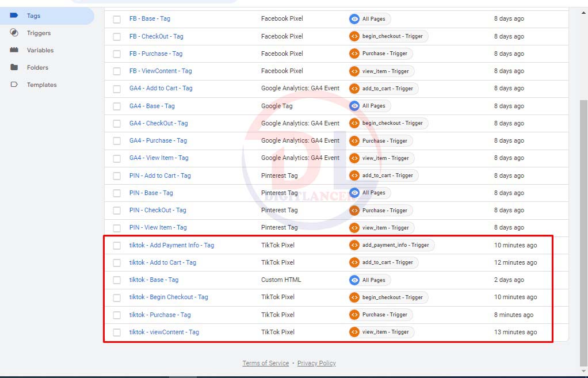Open the GA4 - View Item - Tag link

[159, 158]
